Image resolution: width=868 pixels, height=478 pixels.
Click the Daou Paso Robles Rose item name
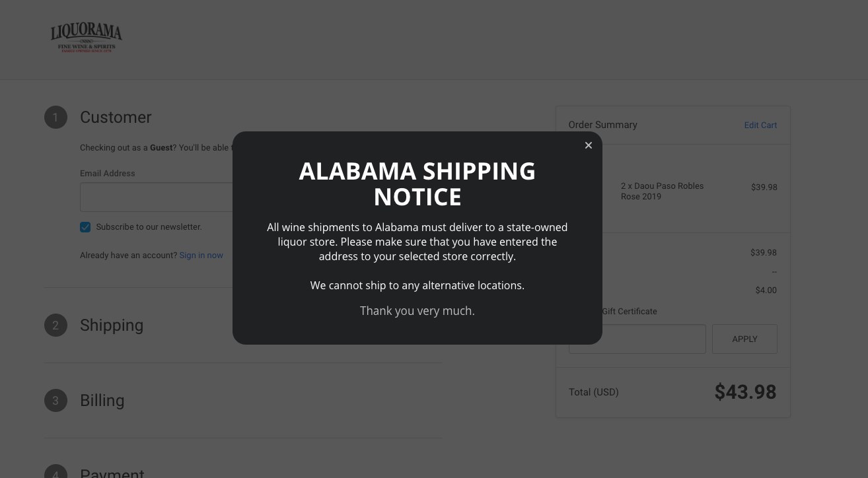click(662, 191)
